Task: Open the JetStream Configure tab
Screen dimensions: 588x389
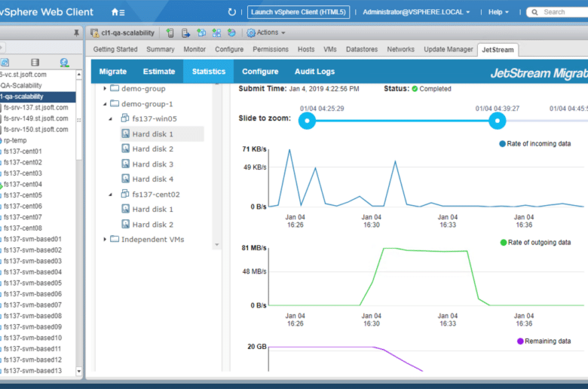Action: click(x=260, y=72)
